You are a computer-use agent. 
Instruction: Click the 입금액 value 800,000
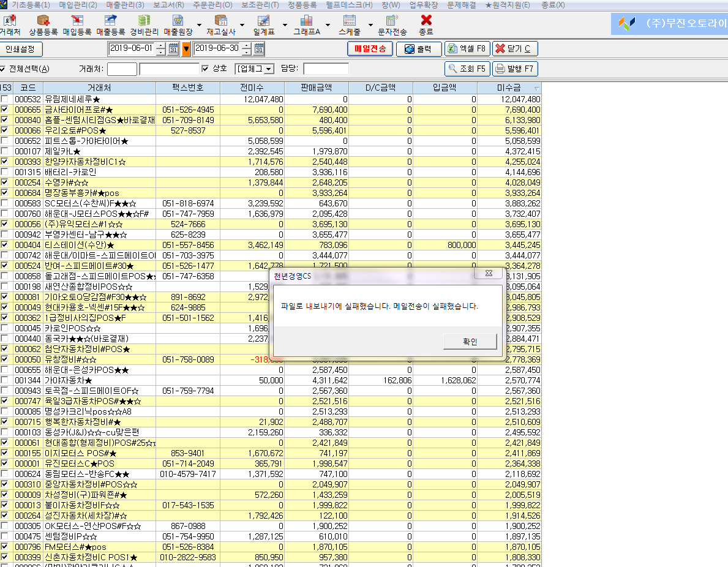[462, 245]
